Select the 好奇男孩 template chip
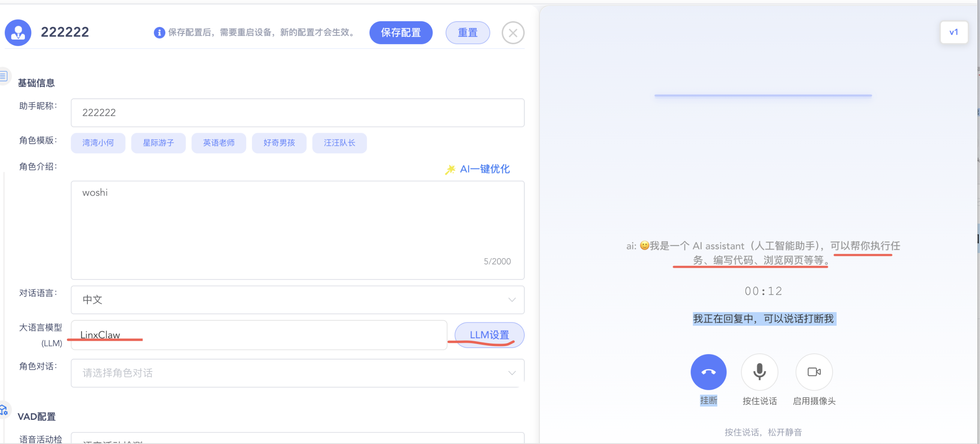 tap(279, 143)
